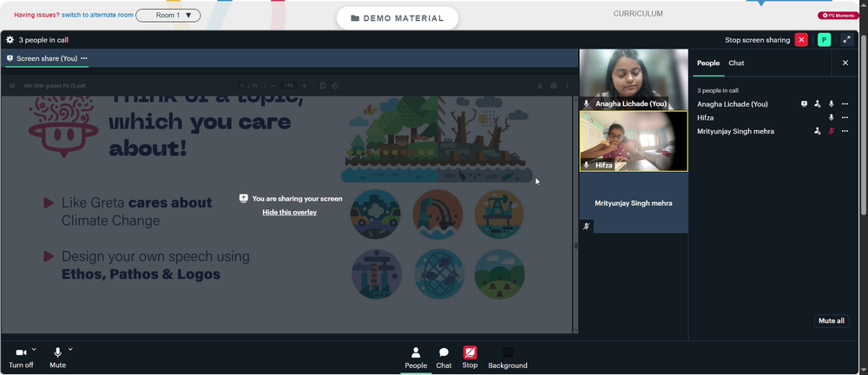Rotate the PDF document

click(x=335, y=86)
